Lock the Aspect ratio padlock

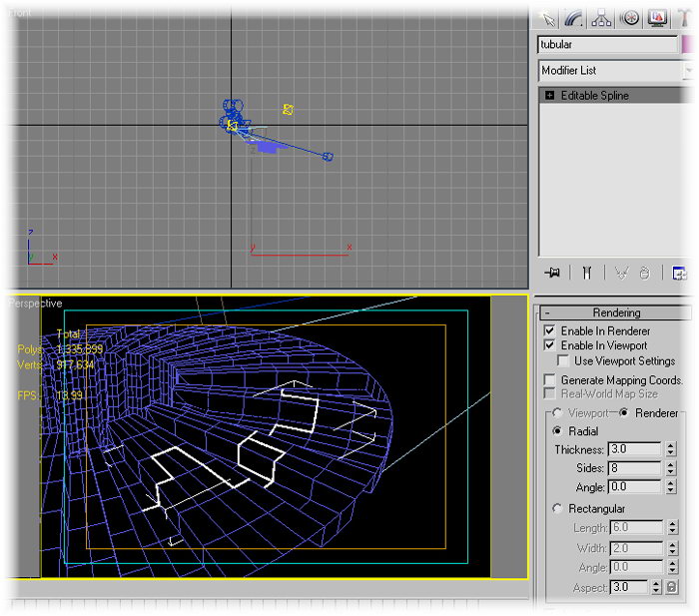(672, 588)
